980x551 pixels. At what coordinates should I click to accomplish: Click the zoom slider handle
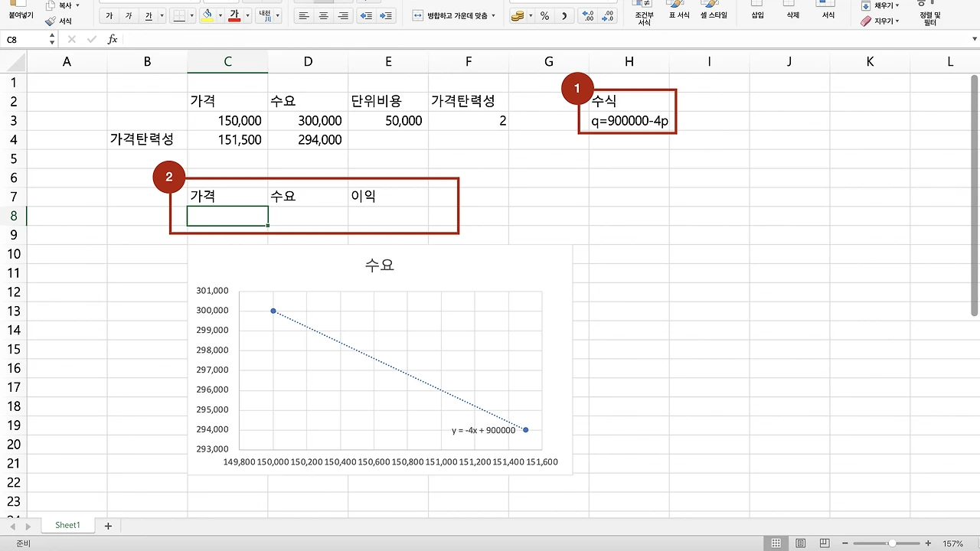click(x=892, y=543)
